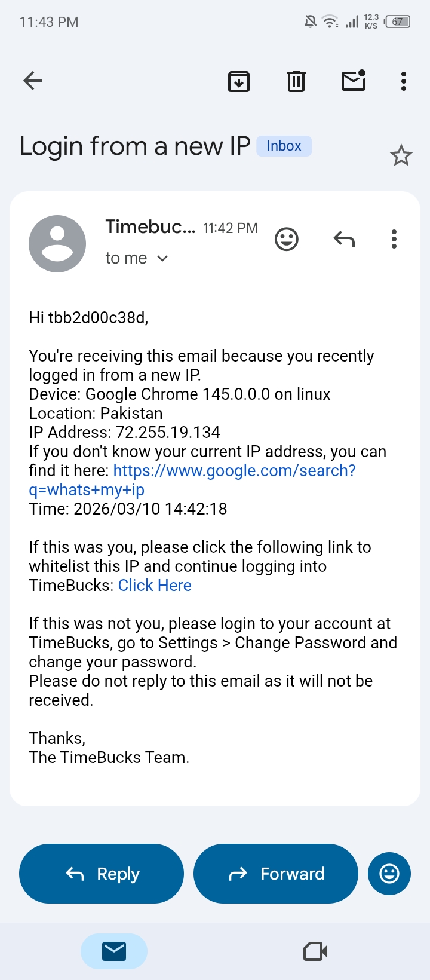The width and height of the screenshot is (430, 980).
Task: Open the Google whats my IP link
Action: (234, 471)
